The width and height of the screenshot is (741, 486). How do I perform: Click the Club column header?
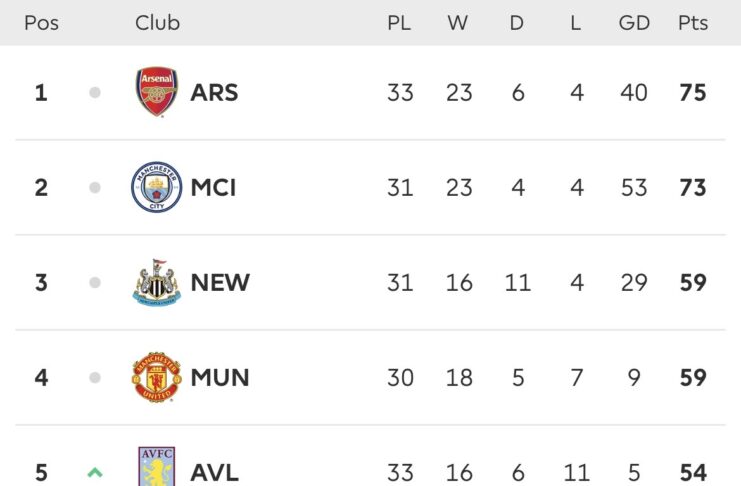tap(157, 23)
